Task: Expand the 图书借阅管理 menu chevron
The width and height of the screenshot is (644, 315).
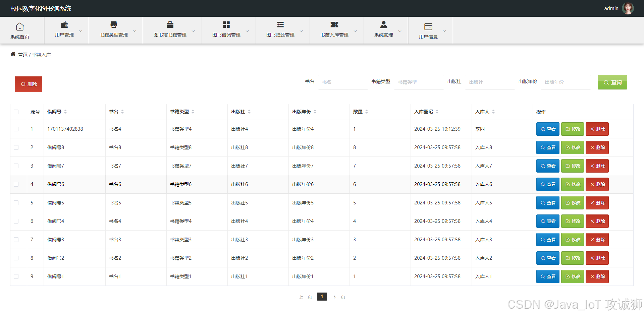Action: tap(247, 31)
